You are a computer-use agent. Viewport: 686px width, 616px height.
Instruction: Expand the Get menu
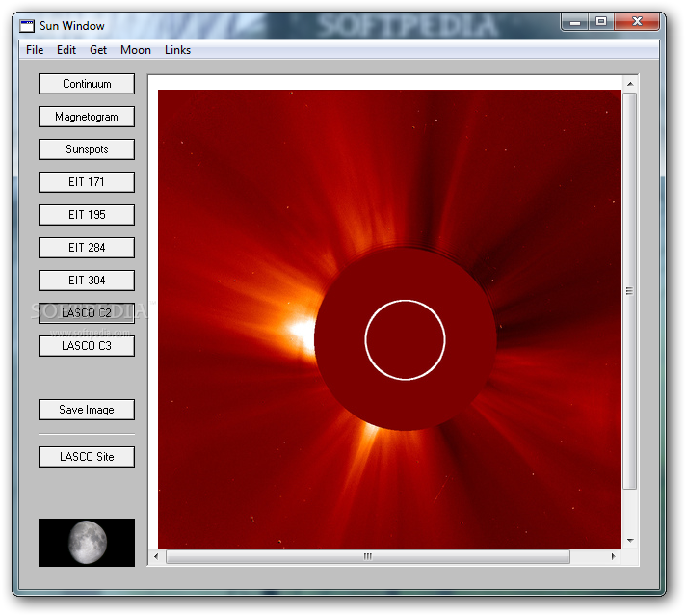tap(98, 50)
